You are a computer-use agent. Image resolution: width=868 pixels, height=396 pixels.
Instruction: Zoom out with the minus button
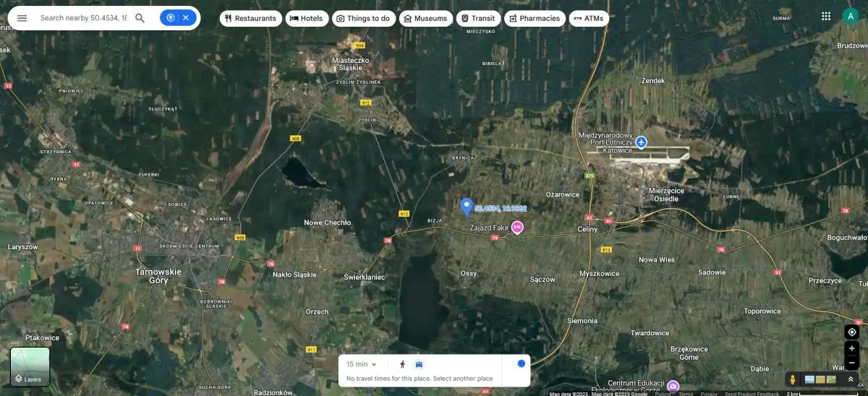point(851,363)
